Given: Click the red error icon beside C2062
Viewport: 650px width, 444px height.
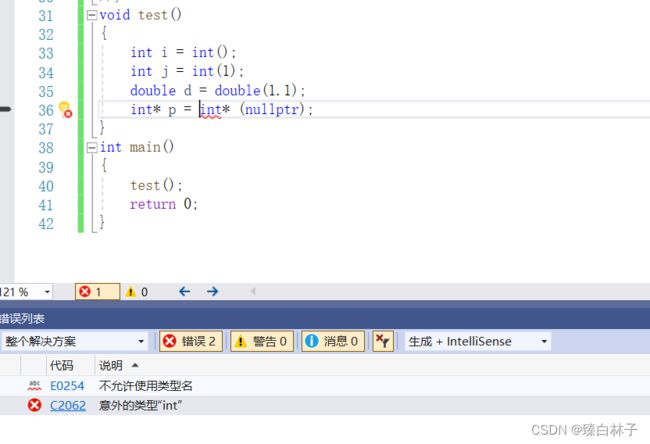Looking at the screenshot, I should pos(35,405).
